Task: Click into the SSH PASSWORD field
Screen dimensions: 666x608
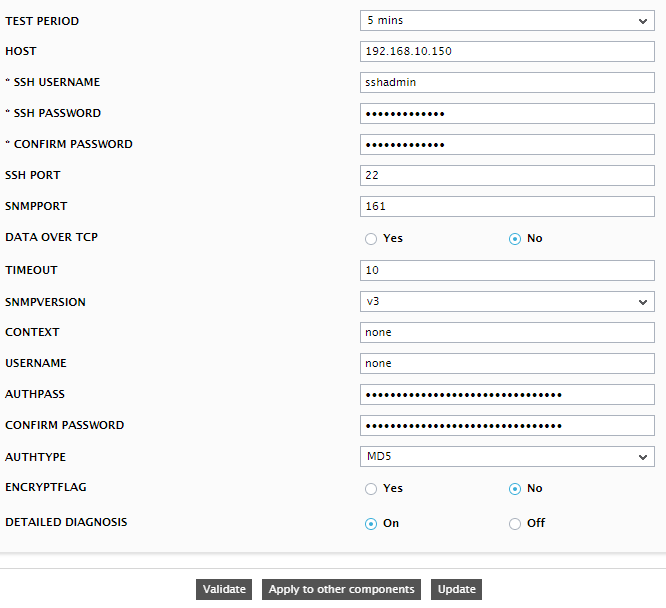Action: click(507, 113)
